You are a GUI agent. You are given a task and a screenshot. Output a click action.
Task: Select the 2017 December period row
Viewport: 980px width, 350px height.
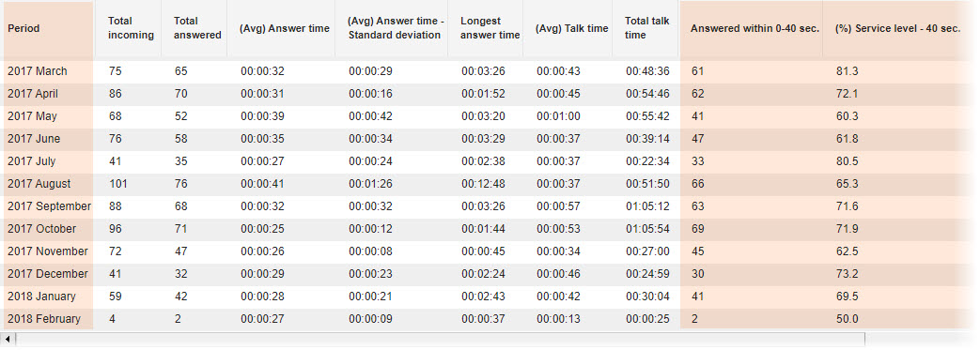pyautogui.click(x=485, y=274)
